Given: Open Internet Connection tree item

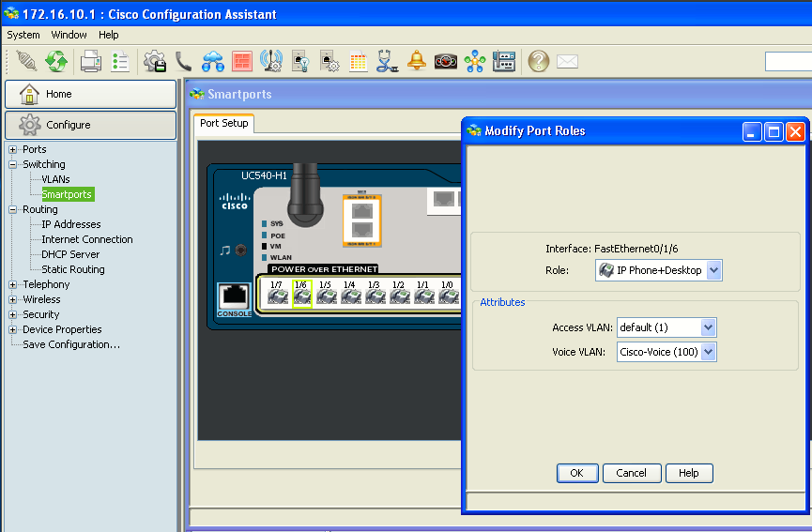Looking at the screenshot, I should (87, 239).
